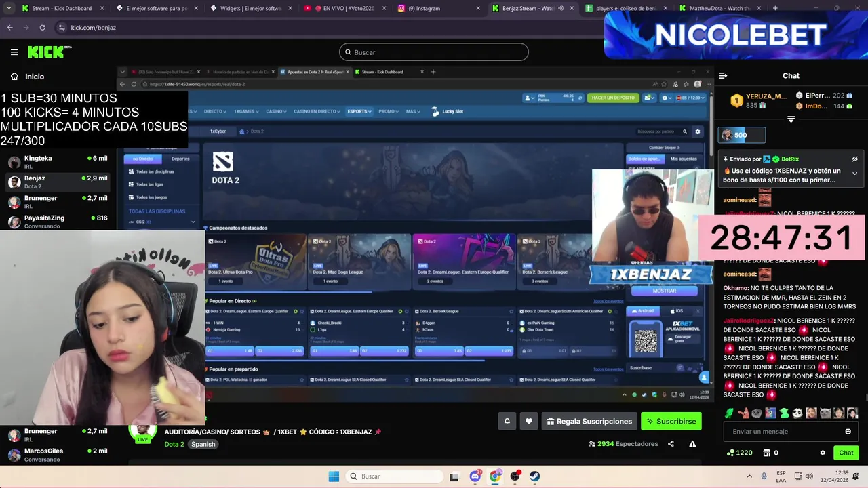This screenshot has height=488, width=868.
Task: Open the emoji picker in chat input
Action: (848, 432)
